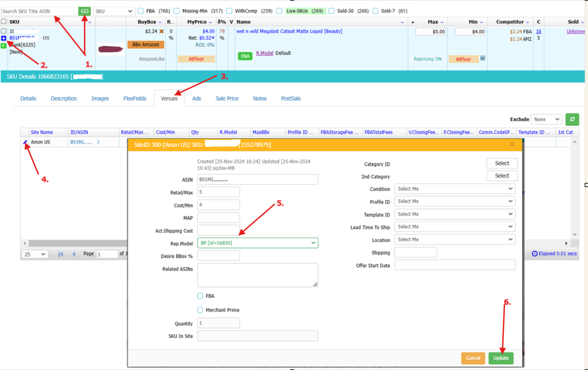This screenshot has width=588, height=370.
Task: Click the calculator icon beside AtFloor in Min column
Action: point(483,58)
